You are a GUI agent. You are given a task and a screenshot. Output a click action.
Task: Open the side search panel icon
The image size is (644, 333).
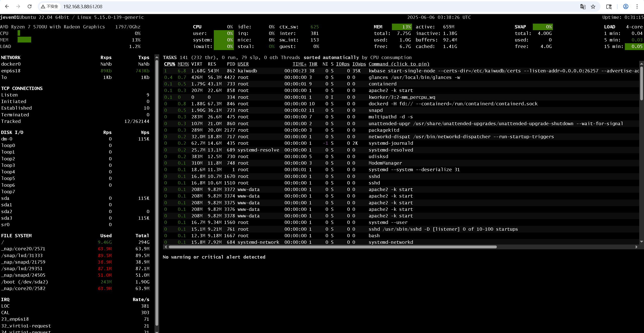click(609, 7)
